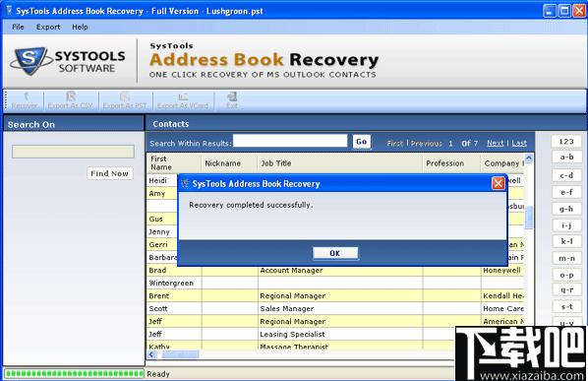The width and height of the screenshot is (588, 381).
Task: Filter contacts by the s-t index button
Action: (x=566, y=307)
